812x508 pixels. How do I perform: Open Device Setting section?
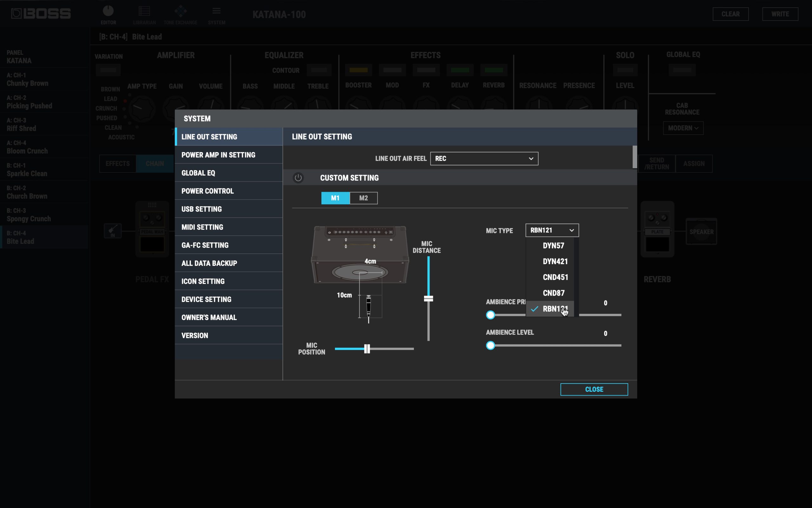point(229,299)
